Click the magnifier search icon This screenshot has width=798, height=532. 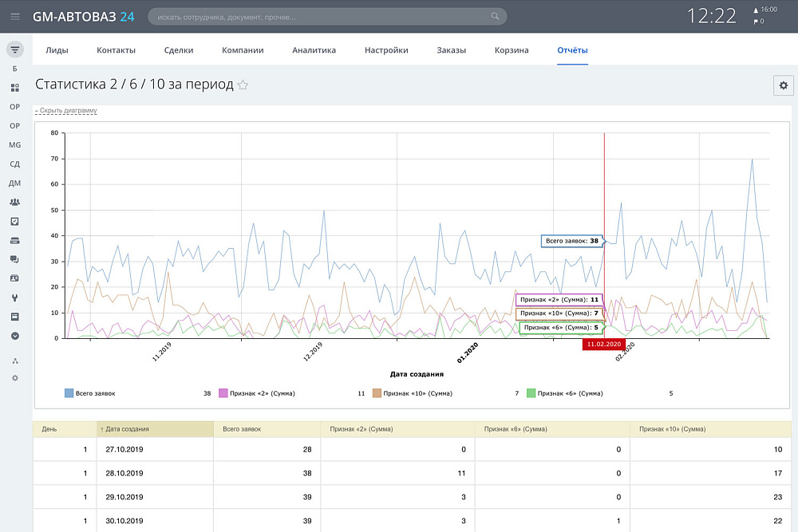click(x=495, y=16)
